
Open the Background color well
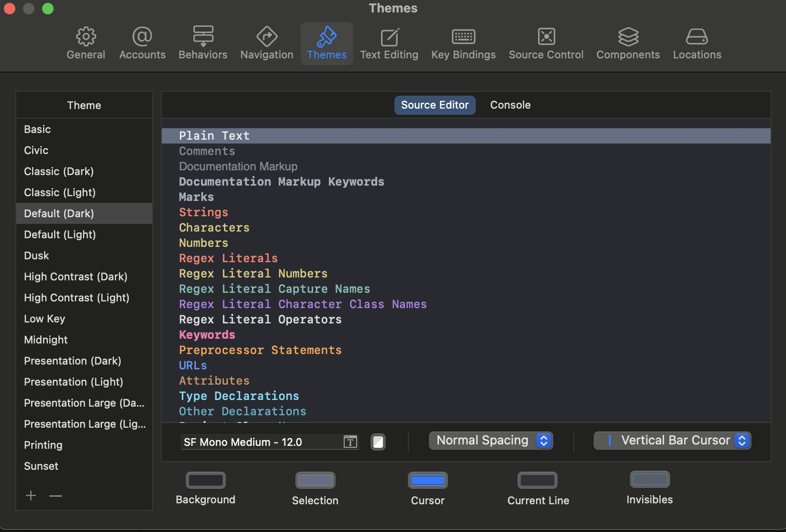[x=206, y=480]
